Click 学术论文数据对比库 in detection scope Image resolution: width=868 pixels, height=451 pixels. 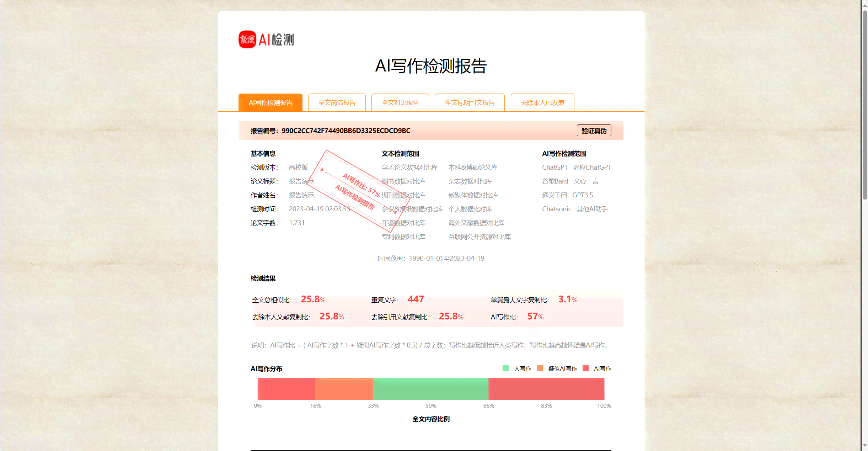pos(410,168)
